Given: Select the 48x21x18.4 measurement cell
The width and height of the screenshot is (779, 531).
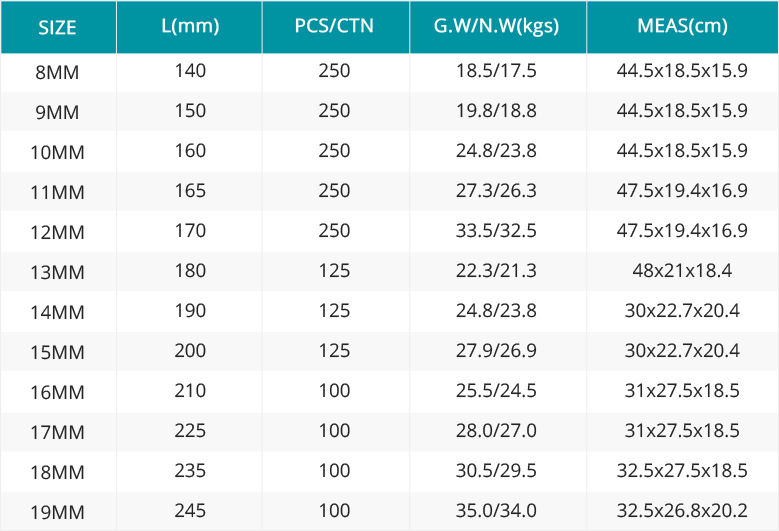Looking at the screenshot, I should (x=682, y=271).
